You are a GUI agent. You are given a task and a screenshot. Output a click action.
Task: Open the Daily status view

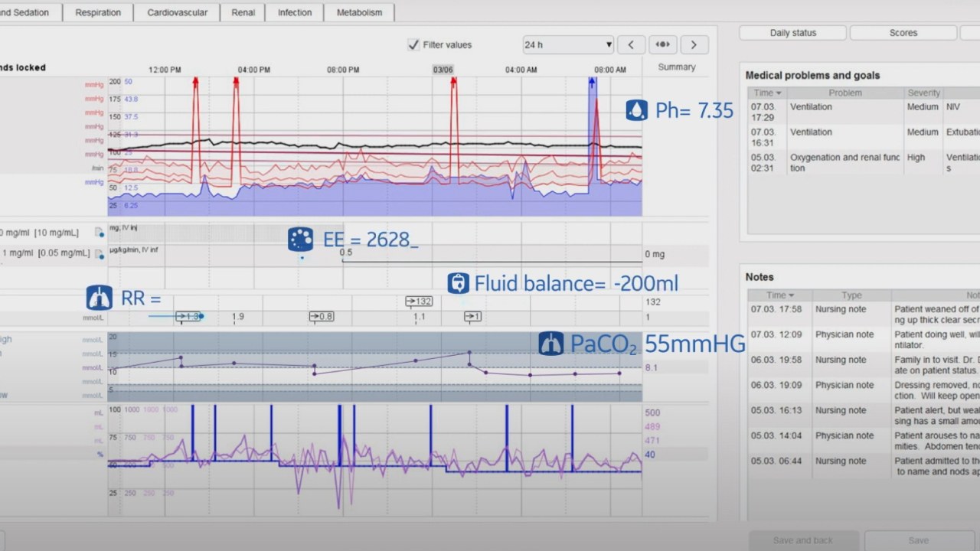click(792, 33)
